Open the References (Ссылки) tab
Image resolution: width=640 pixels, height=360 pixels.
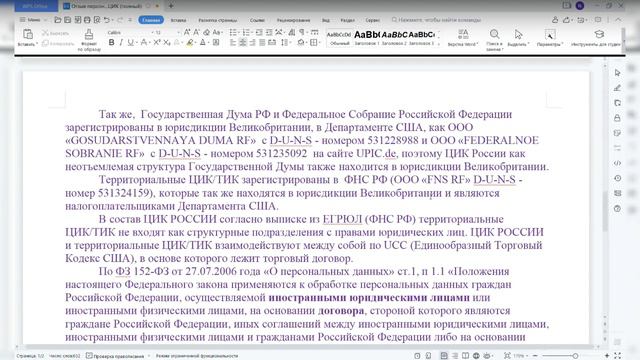pyautogui.click(x=257, y=20)
